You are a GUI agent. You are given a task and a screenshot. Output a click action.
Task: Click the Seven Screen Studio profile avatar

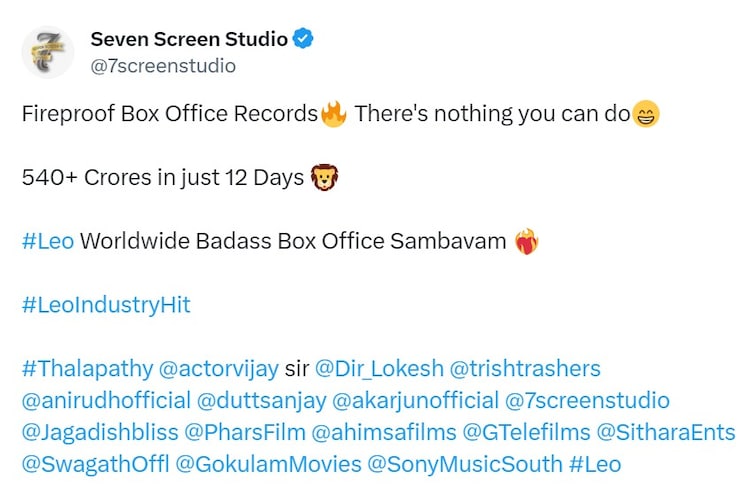[47, 53]
